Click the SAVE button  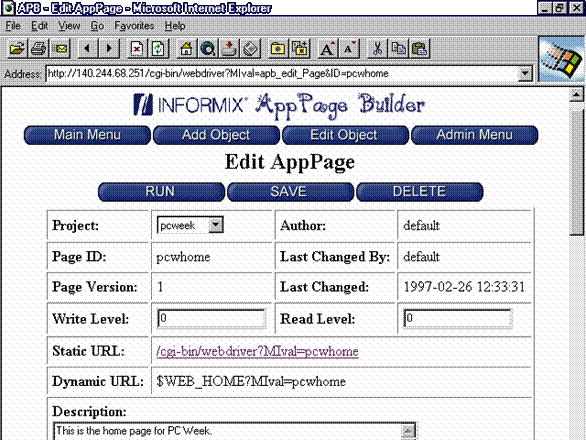tap(290, 192)
